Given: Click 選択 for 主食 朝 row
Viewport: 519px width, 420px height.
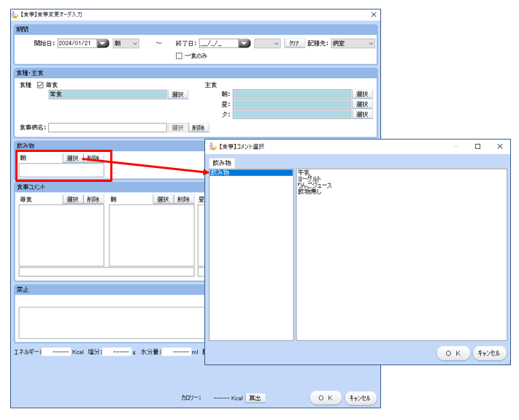Looking at the screenshot, I should [x=362, y=94].
